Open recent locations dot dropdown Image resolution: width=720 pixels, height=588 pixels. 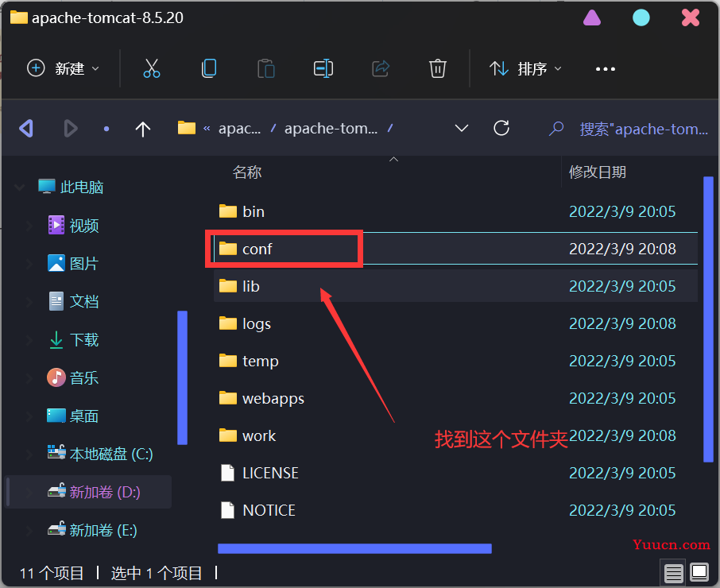(x=106, y=129)
